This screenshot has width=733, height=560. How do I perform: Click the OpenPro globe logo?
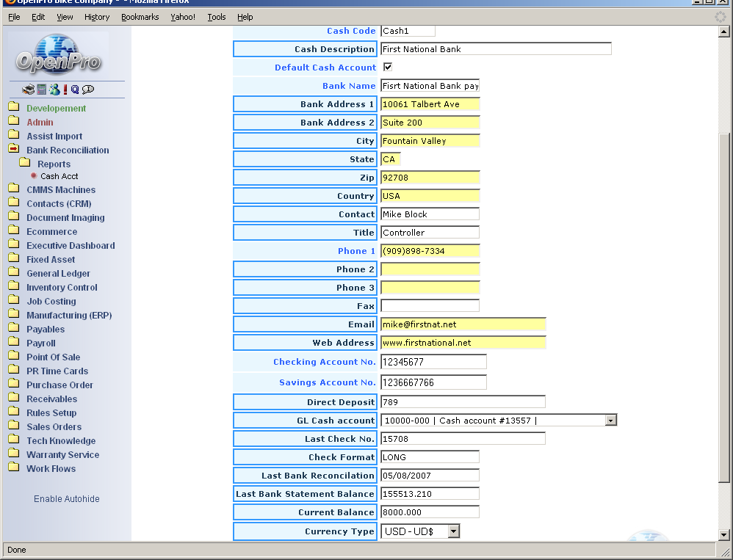[x=59, y=54]
